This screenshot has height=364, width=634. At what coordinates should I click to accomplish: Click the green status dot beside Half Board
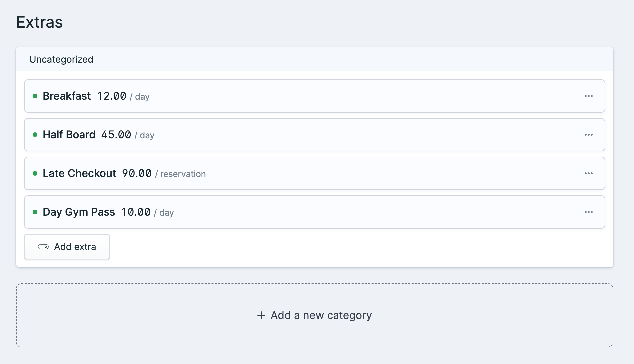pyautogui.click(x=36, y=135)
